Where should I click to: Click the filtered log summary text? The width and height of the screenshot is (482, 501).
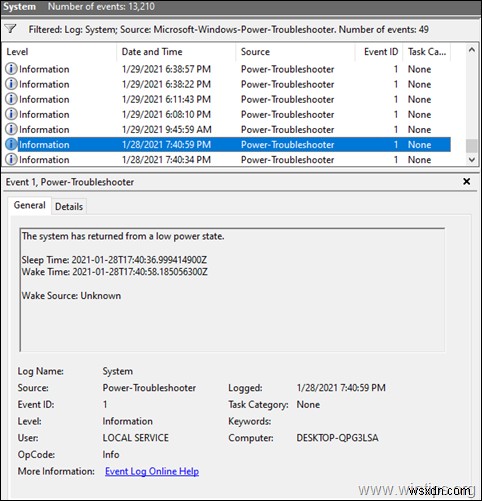pos(228,29)
